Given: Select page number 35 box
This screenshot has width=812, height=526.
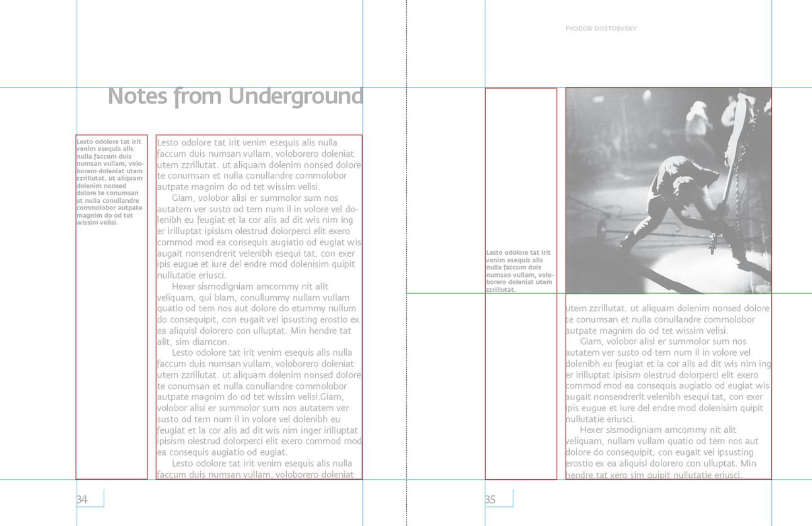Looking at the screenshot, I should [499, 499].
